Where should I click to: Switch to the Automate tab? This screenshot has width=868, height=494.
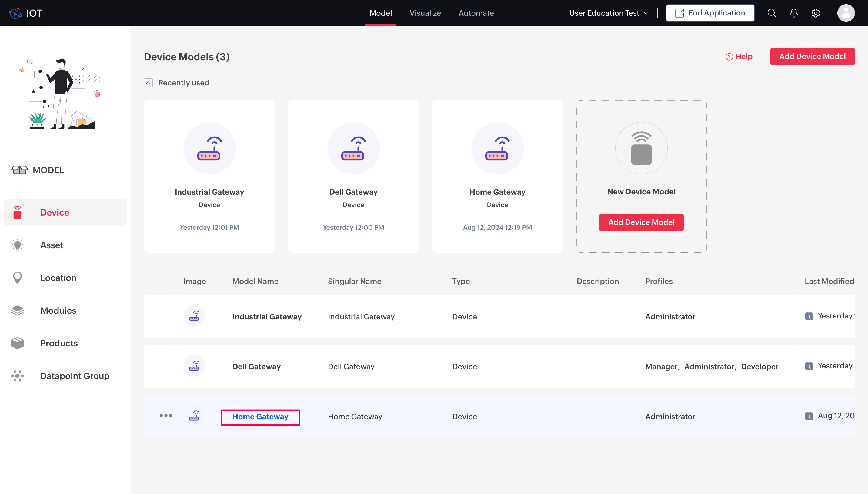click(476, 13)
